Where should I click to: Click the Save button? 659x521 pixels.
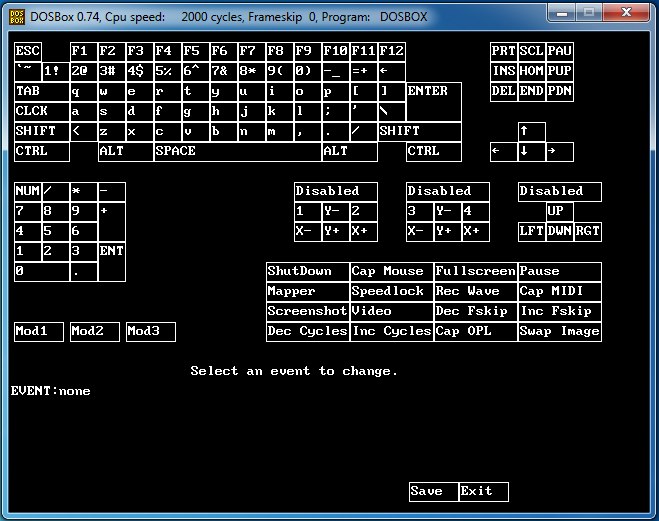point(434,492)
